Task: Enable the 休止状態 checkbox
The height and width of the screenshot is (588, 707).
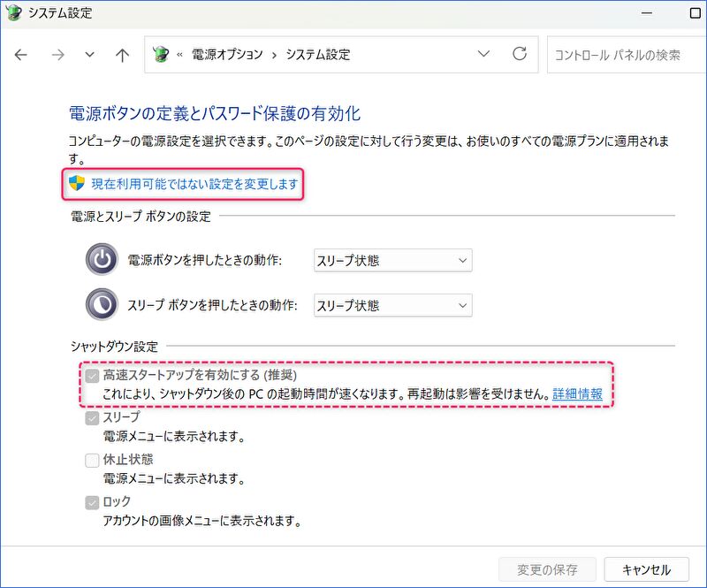Action: [x=92, y=460]
